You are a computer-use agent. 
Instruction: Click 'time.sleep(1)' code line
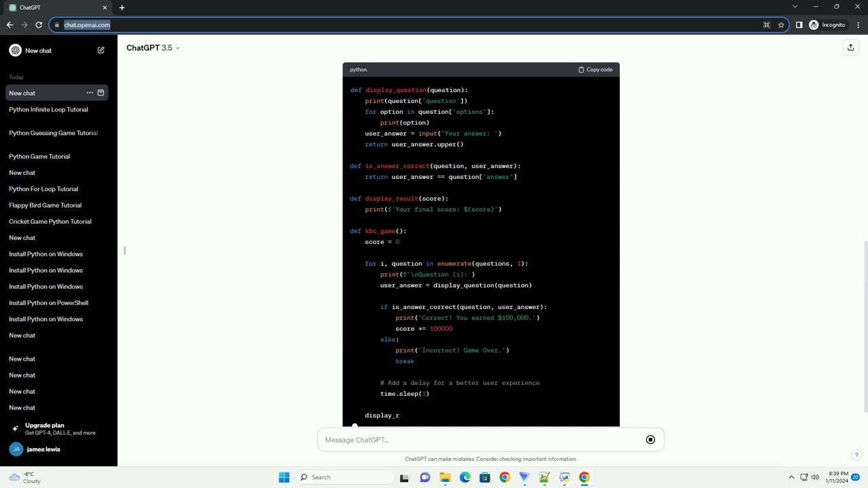[x=405, y=394]
